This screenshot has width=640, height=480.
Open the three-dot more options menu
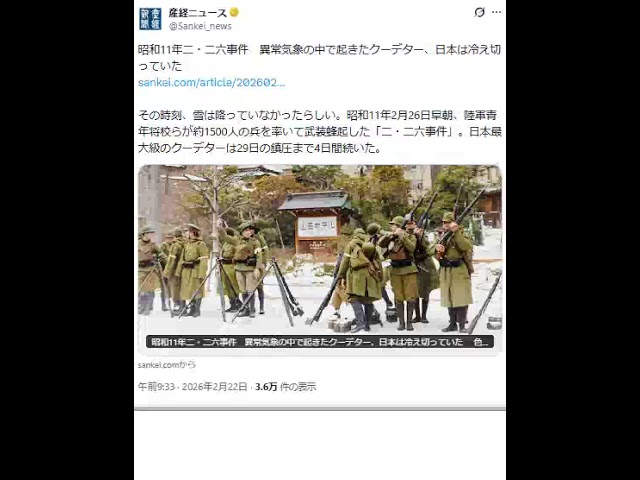[x=496, y=12]
